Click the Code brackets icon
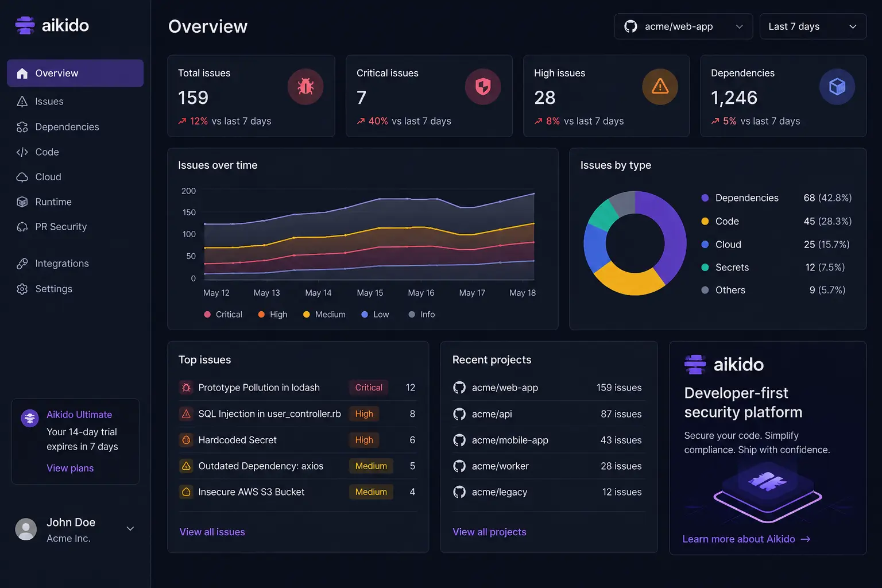This screenshot has height=588, width=882. (x=22, y=152)
